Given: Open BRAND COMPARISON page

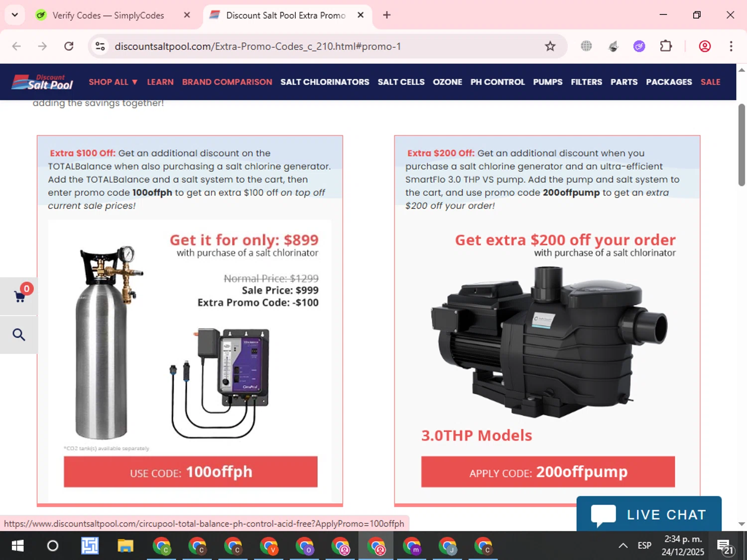Looking at the screenshot, I should tap(227, 82).
